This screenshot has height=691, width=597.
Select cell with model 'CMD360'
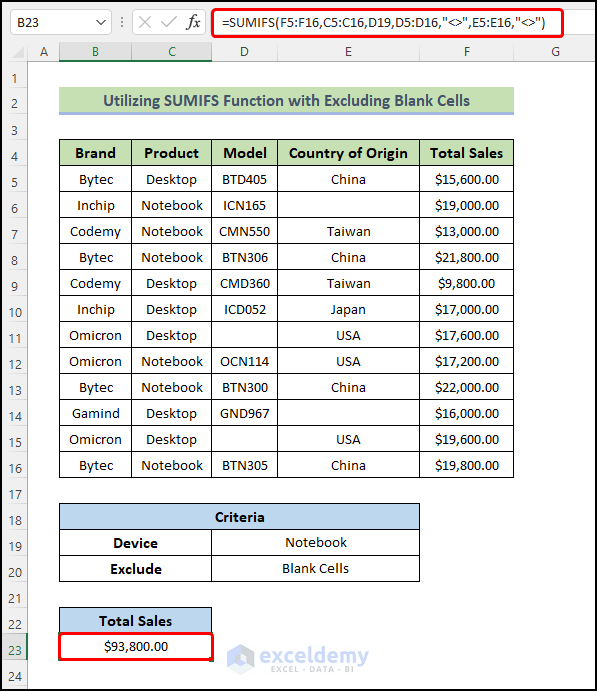click(x=245, y=283)
